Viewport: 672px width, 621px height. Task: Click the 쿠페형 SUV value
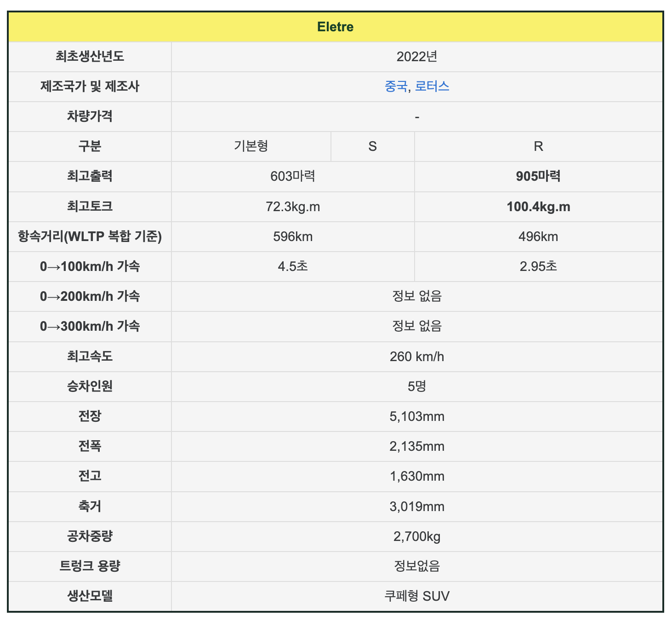(417, 596)
